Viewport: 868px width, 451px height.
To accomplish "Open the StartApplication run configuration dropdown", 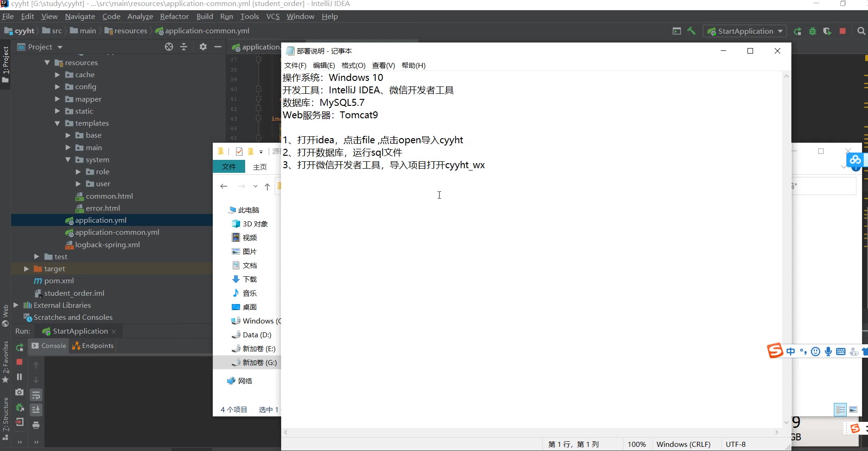I will click(x=745, y=31).
